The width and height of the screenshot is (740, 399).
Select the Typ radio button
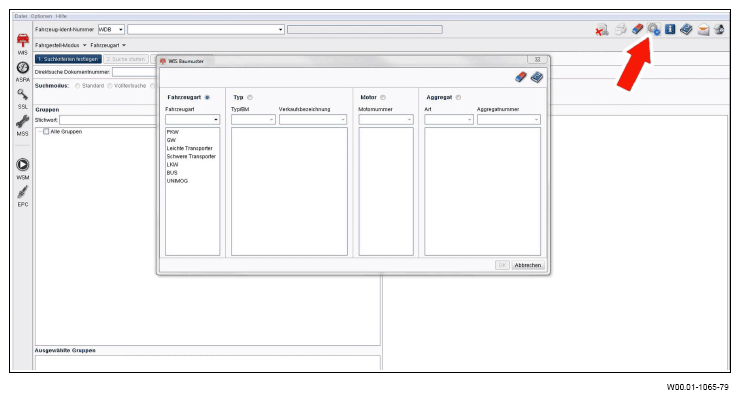pyautogui.click(x=250, y=97)
